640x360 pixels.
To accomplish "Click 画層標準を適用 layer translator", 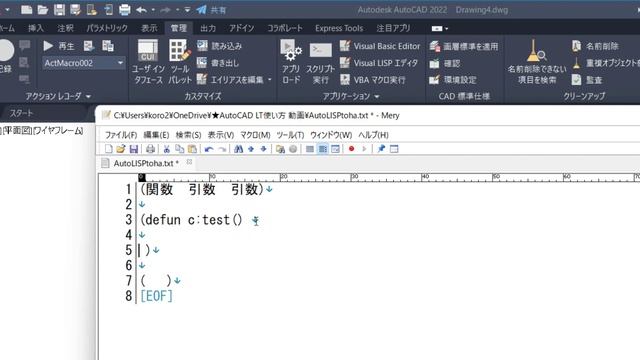I will tap(464, 46).
